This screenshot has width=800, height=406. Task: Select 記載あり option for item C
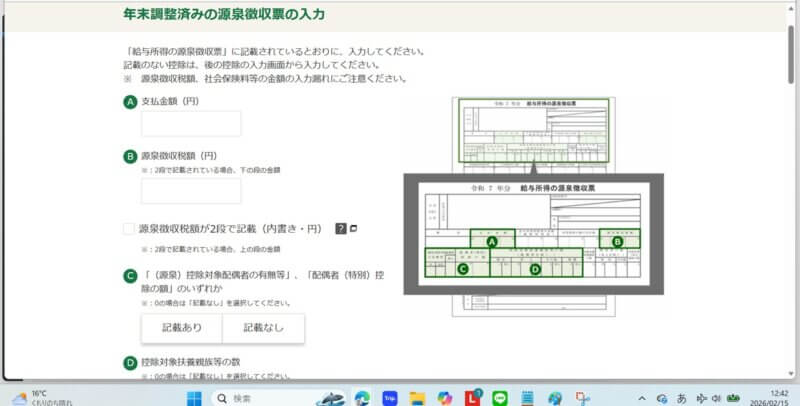click(181, 328)
